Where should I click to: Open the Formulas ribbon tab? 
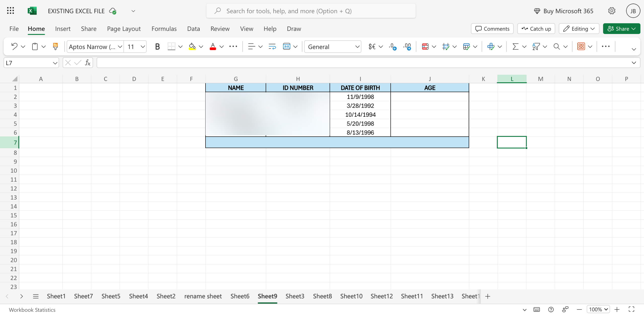pyautogui.click(x=164, y=29)
